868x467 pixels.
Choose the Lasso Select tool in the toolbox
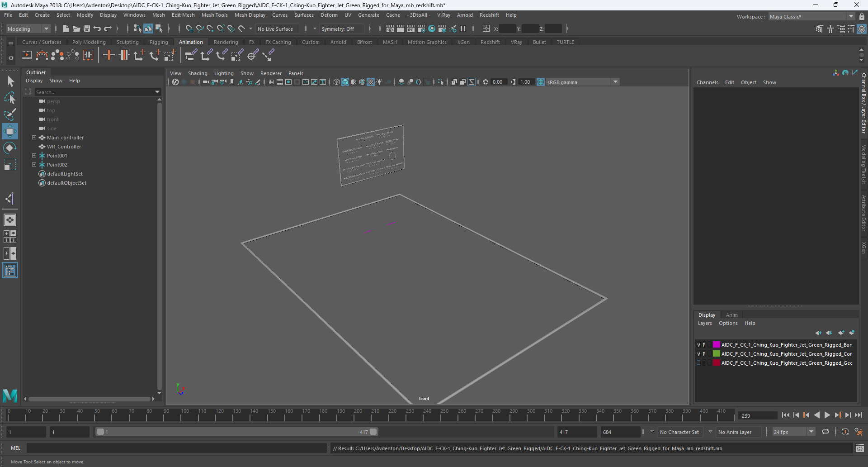10,97
